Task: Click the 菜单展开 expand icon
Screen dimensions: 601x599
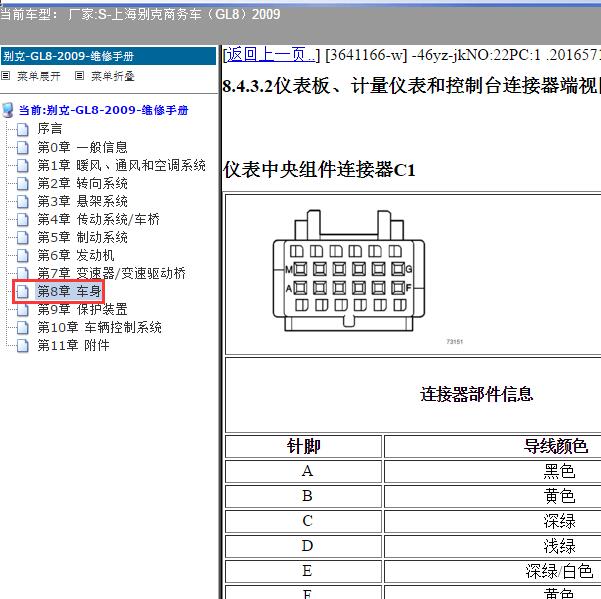Action: (x=5, y=76)
